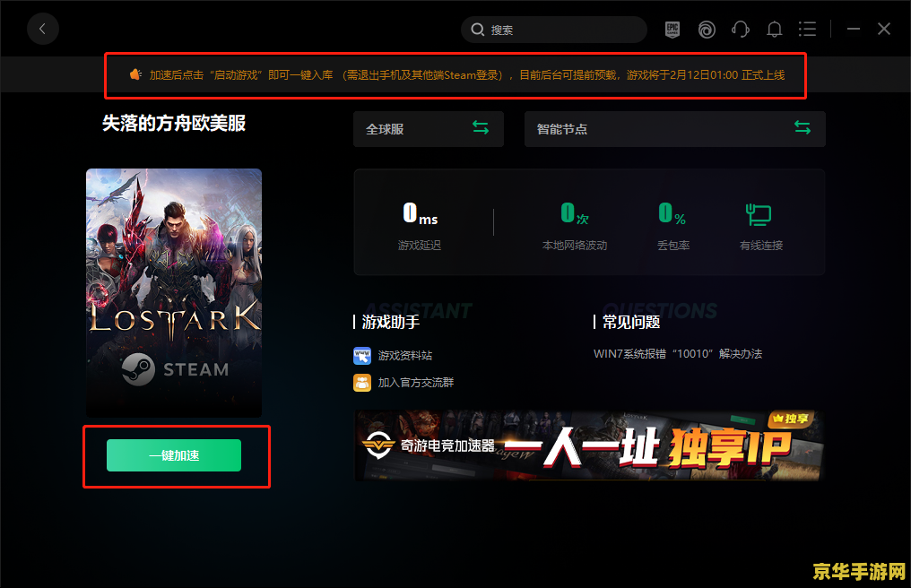Start acceleration with 一键加速 button
This screenshot has height=588, width=911.
click(x=174, y=455)
